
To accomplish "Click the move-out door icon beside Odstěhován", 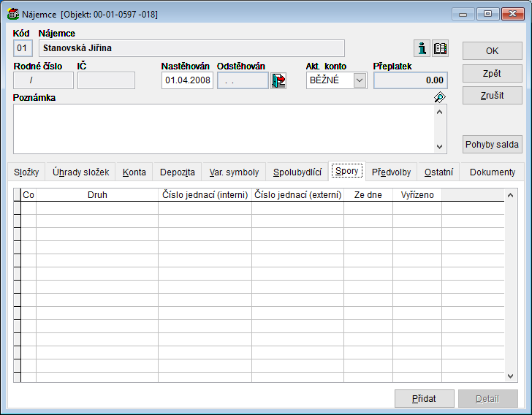I will [278, 80].
